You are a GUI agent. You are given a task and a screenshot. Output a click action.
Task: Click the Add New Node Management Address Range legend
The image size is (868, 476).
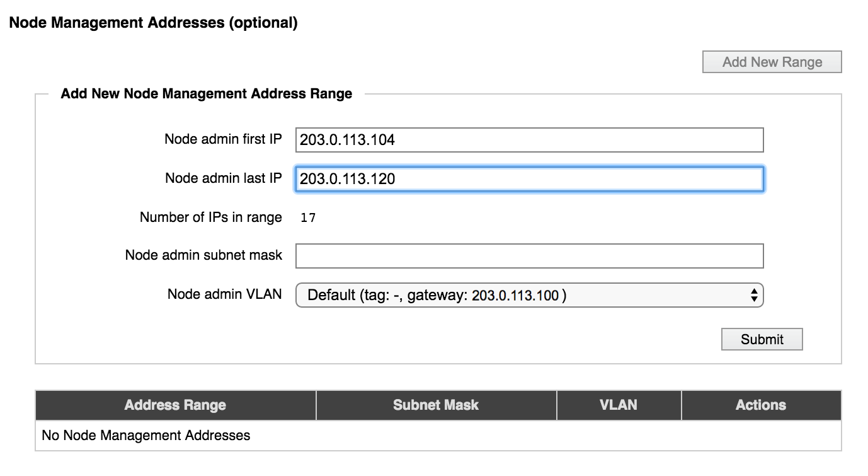pos(207,94)
